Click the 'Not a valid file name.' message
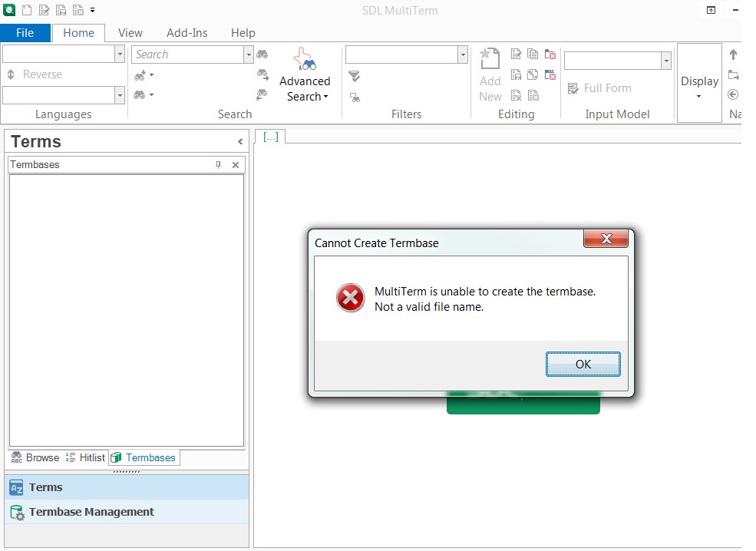Viewport: 756px width, 551px height. pyautogui.click(x=429, y=307)
